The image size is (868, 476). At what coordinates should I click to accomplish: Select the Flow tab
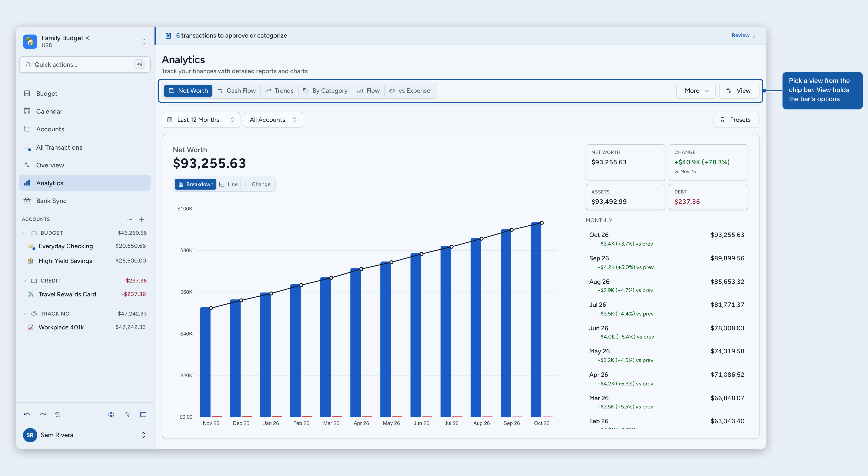pos(368,91)
